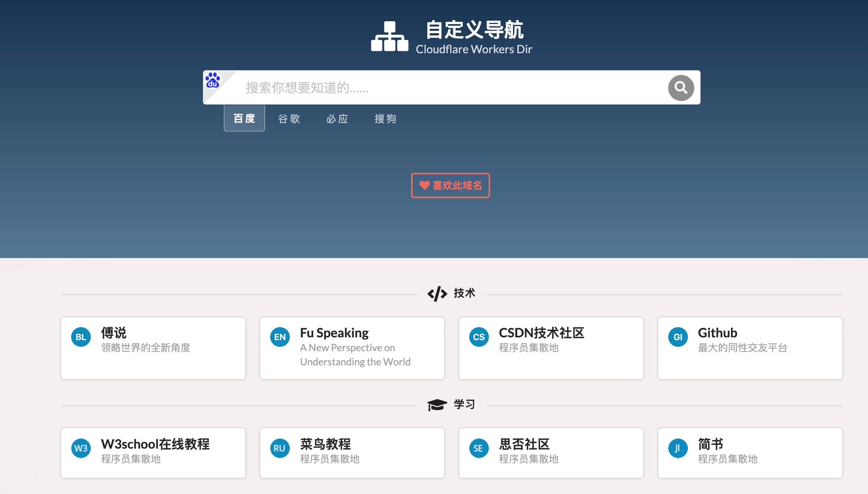Click the BL circular badge icon
The image size is (868, 494).
(x=81, y=337)
